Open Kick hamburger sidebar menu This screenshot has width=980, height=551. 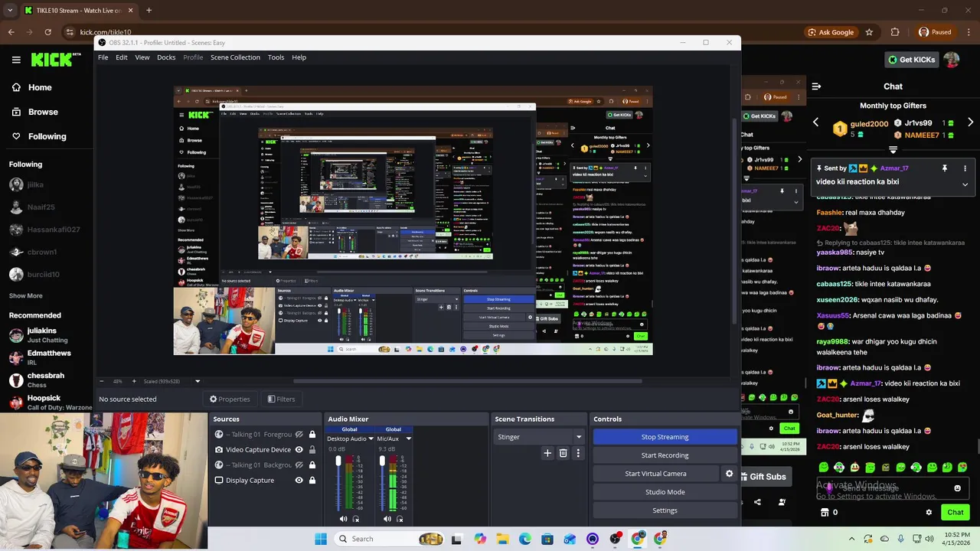coord(16,60)
